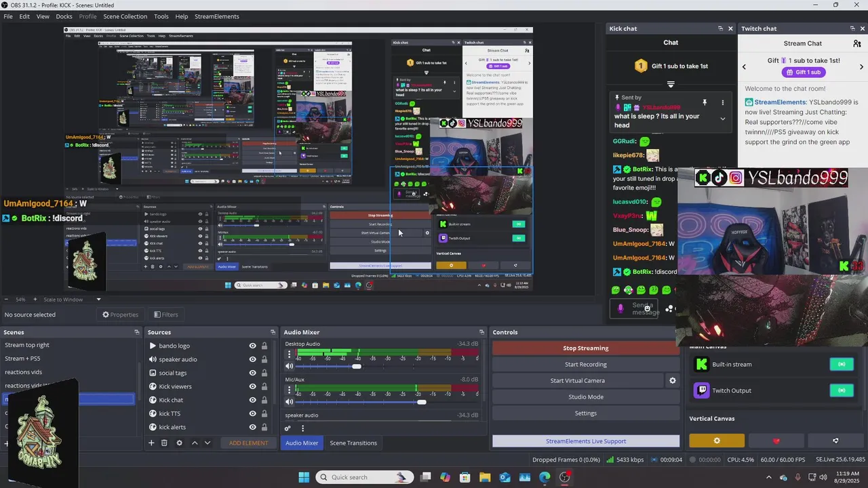The image size is (868, 488).
Task: Open the File menu
Action: (8, 16)
